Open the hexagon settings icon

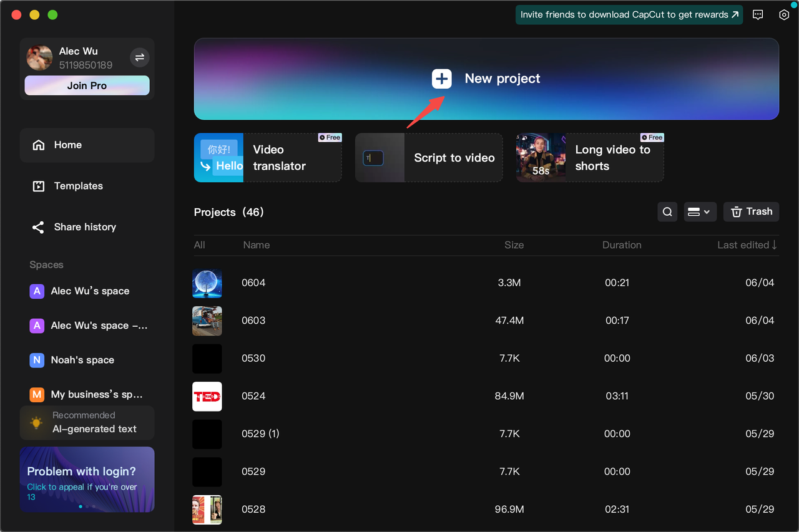click(784, 14)
